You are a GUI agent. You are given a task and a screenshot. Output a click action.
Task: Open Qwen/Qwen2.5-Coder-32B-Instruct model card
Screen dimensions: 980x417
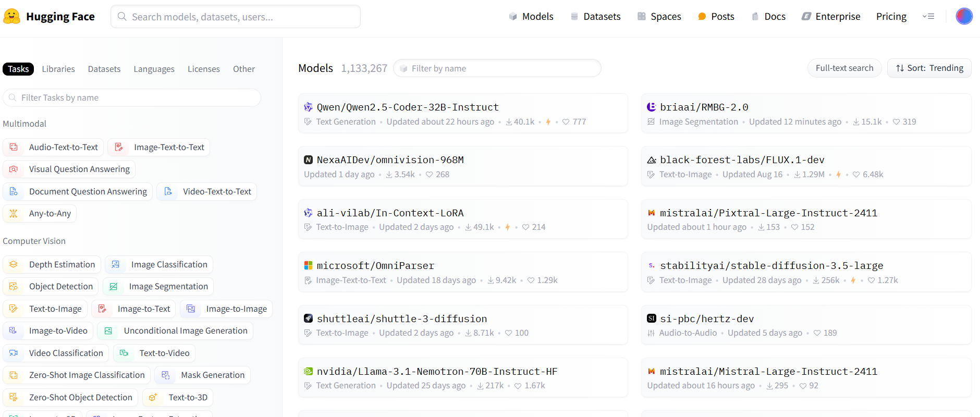click(463, 114)
